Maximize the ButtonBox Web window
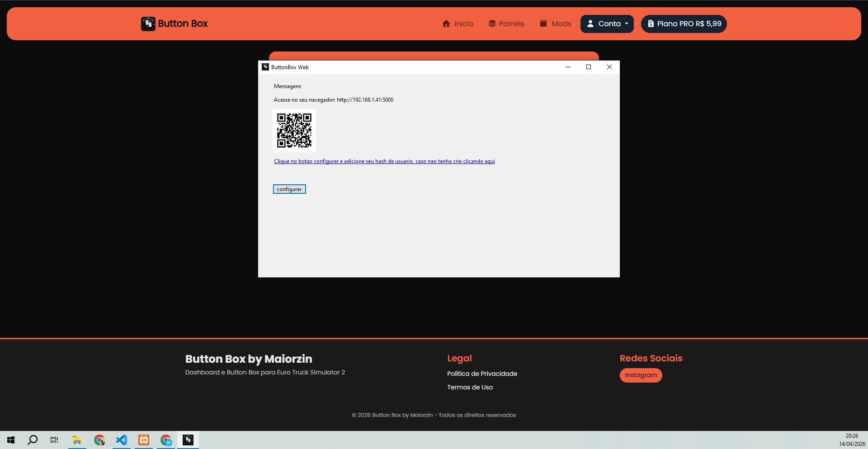 tap(589, 67)
